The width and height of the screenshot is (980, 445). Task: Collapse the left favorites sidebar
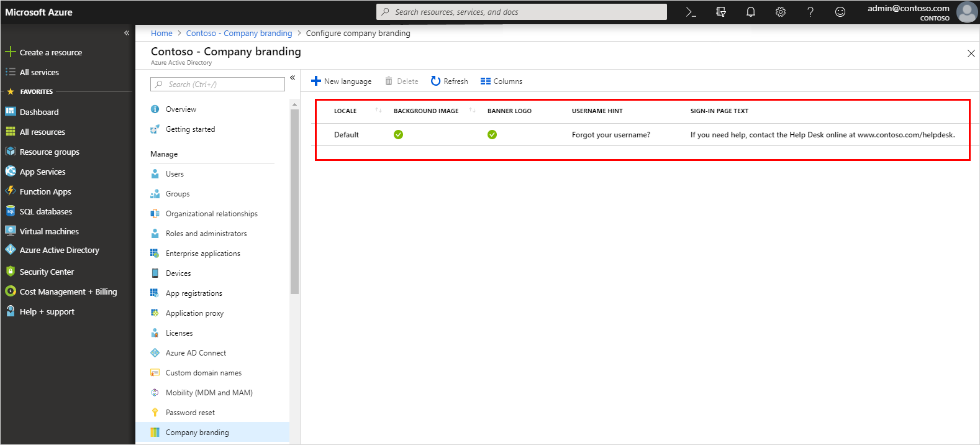pyautogui.click(x=127, y=33)
